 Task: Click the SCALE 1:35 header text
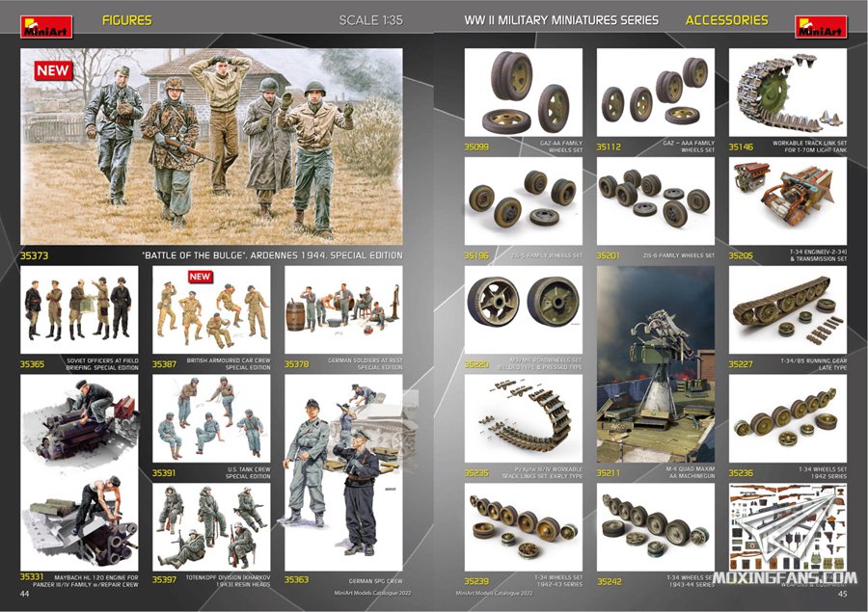pos(371,20)
